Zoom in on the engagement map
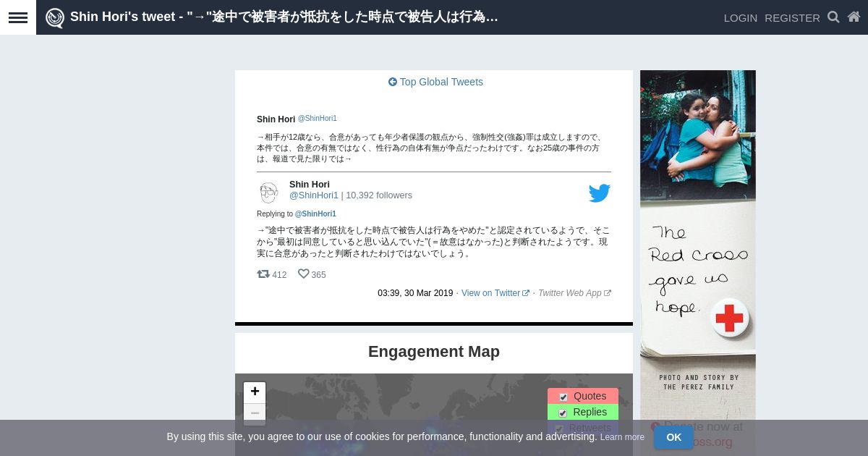 (255, 392)
